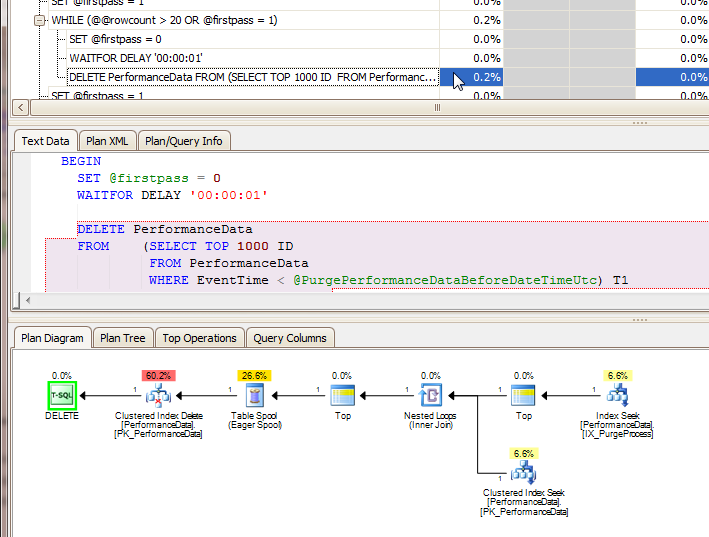Click the Index Seek IX_PurgeProcess label
This screenshot has height=537, width=709.
point(617,425)
